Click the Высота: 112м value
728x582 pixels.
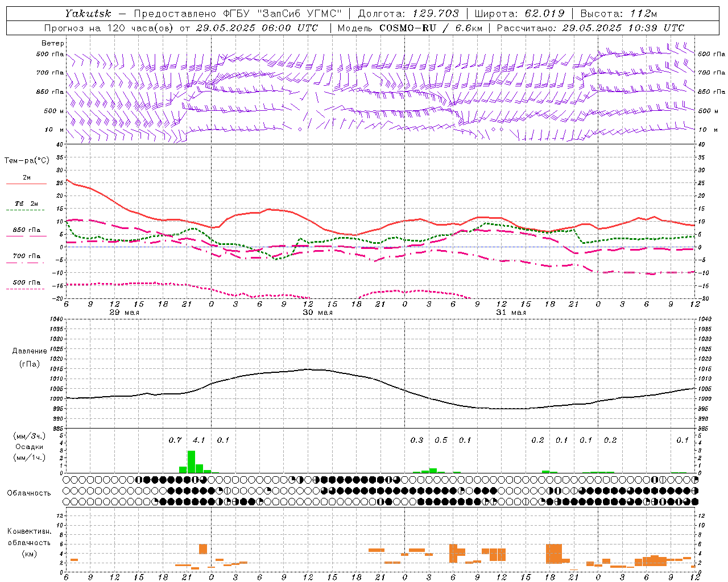(x=618, y=13)
